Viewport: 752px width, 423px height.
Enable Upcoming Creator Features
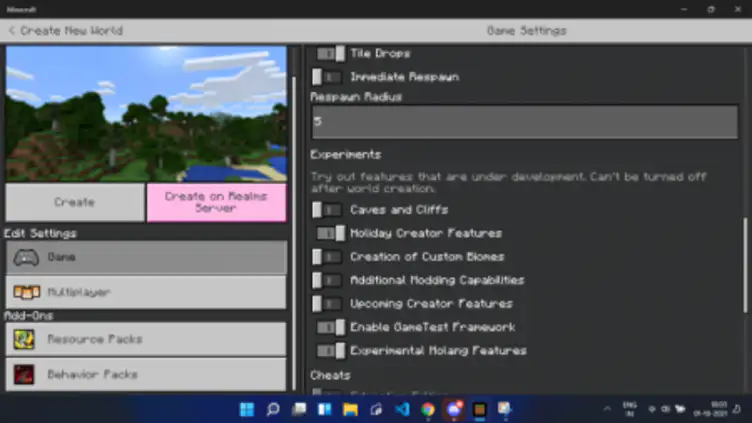click(327, 304)
